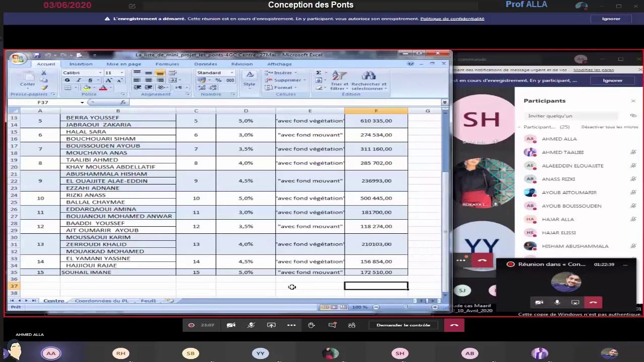Click the Style gallery icon
The height and width of the screenshot is (362, 644).
[250, 78]
